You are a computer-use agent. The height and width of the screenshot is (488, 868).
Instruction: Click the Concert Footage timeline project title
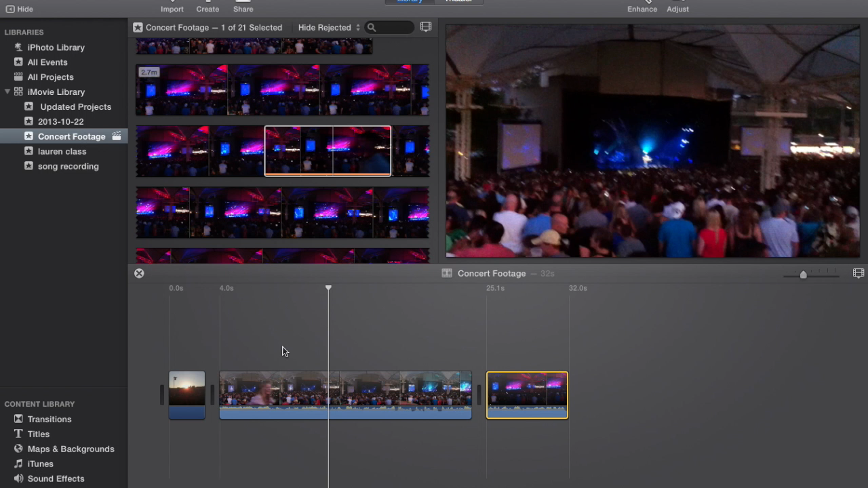click(x=492, y=273)
